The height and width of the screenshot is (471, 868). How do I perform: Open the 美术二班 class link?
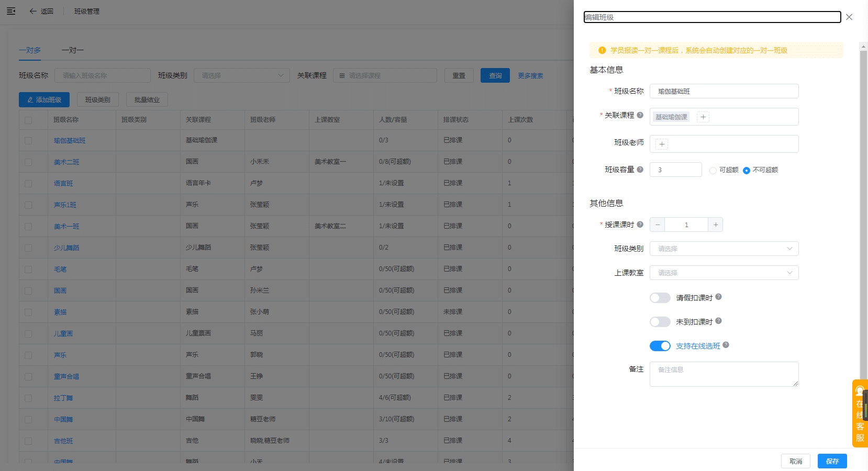click(66, 162)
